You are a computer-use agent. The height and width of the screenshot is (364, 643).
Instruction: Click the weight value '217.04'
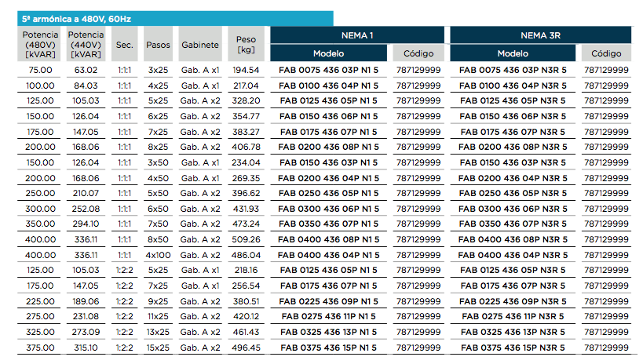246,86
